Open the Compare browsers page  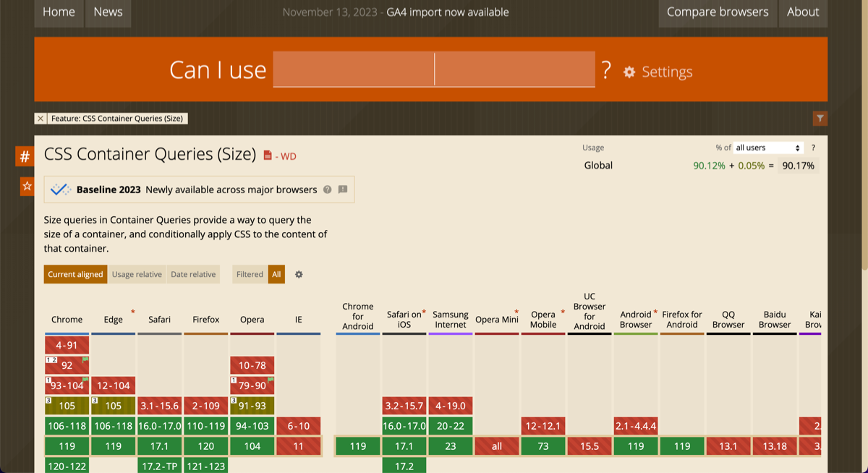tap(717, 12)
